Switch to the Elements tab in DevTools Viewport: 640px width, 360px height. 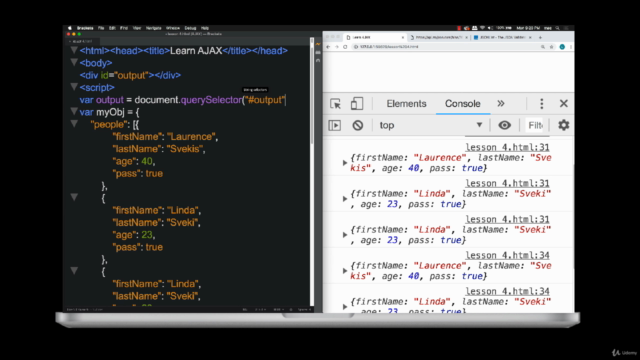(406, 104)
